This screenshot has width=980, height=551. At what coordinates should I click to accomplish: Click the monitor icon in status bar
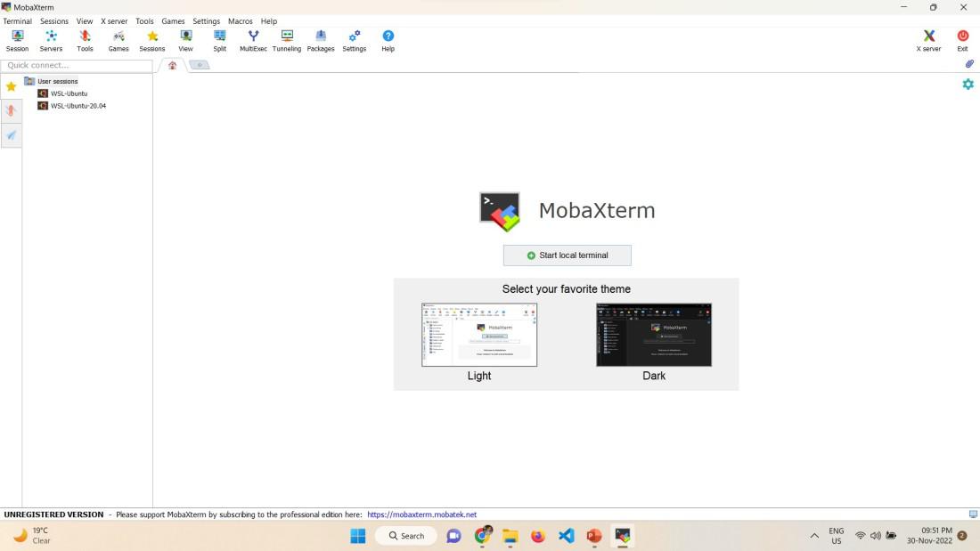[x=973, y=515]
